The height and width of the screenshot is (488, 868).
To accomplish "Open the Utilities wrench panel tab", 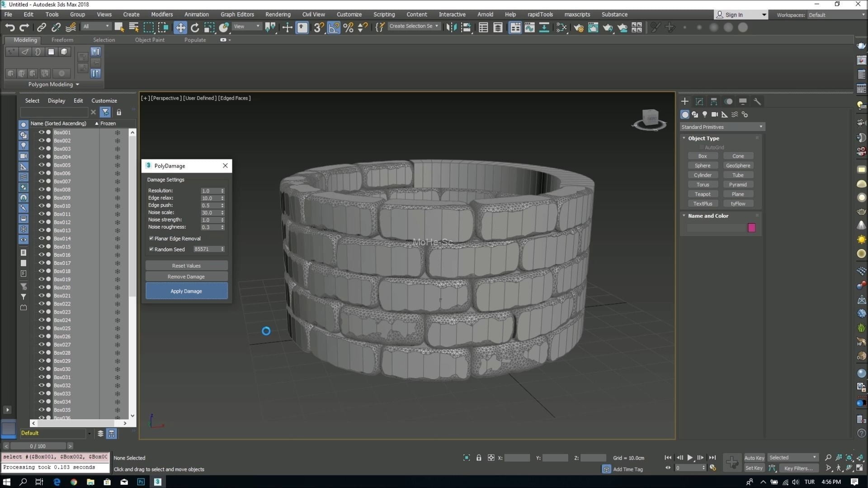I will 757,101.
